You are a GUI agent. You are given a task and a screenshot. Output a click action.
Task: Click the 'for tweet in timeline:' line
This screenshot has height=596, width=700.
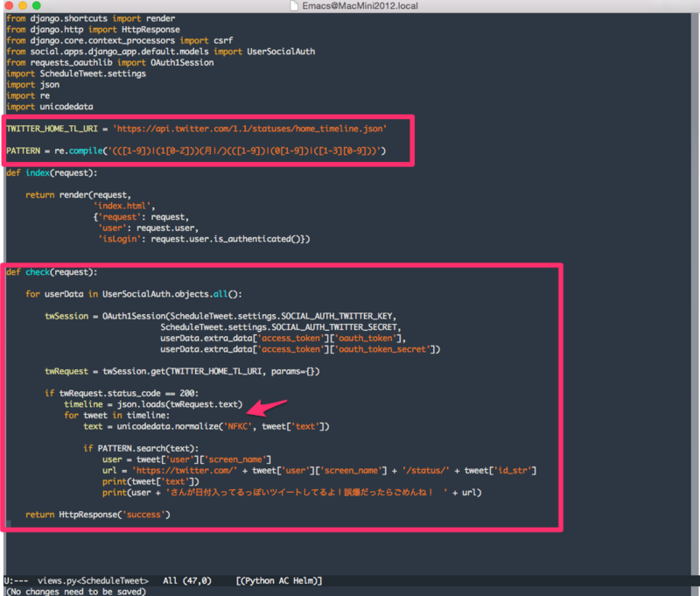point(117,415)
